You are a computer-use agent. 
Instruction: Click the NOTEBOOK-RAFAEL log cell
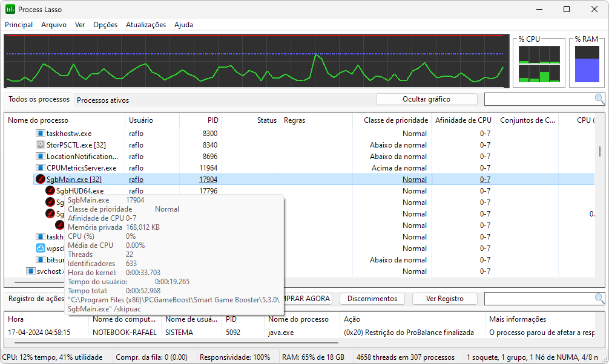[124, 333]
